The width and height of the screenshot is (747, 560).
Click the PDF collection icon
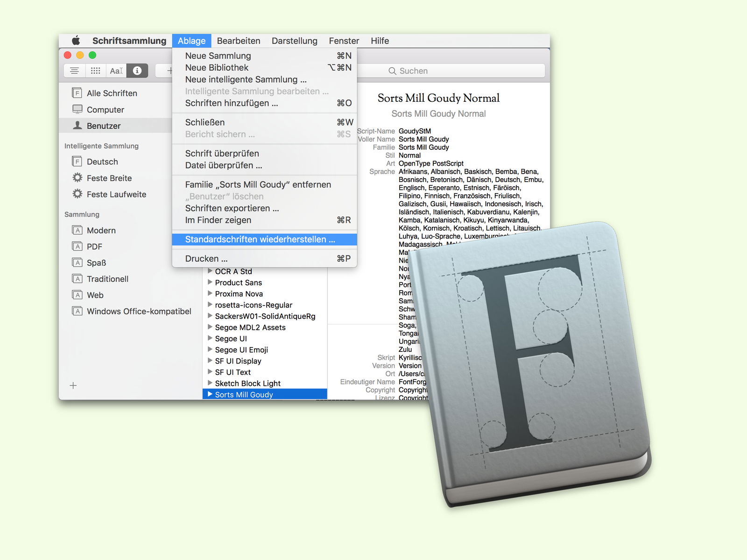[77, 246]
